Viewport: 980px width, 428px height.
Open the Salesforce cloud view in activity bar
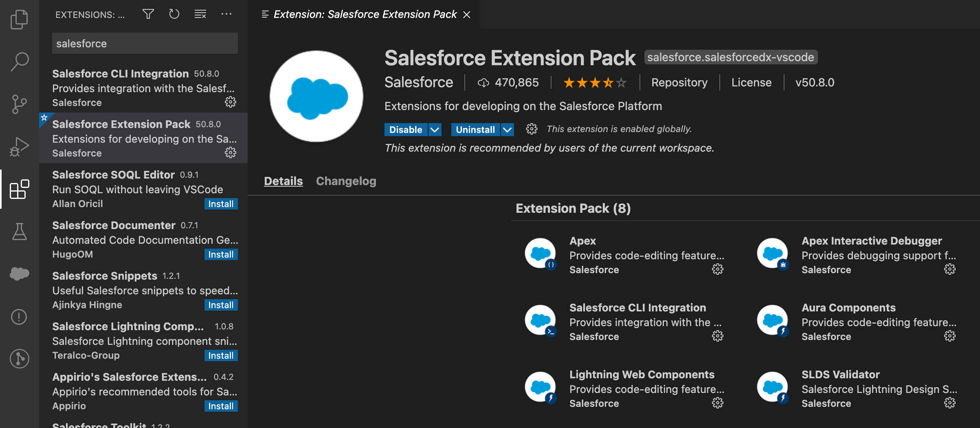tap(19, 274)
